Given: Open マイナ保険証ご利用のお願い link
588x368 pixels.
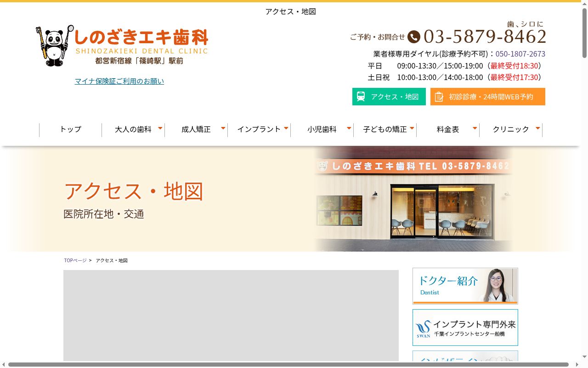Looking at the screenshot, I should point(119,81).
